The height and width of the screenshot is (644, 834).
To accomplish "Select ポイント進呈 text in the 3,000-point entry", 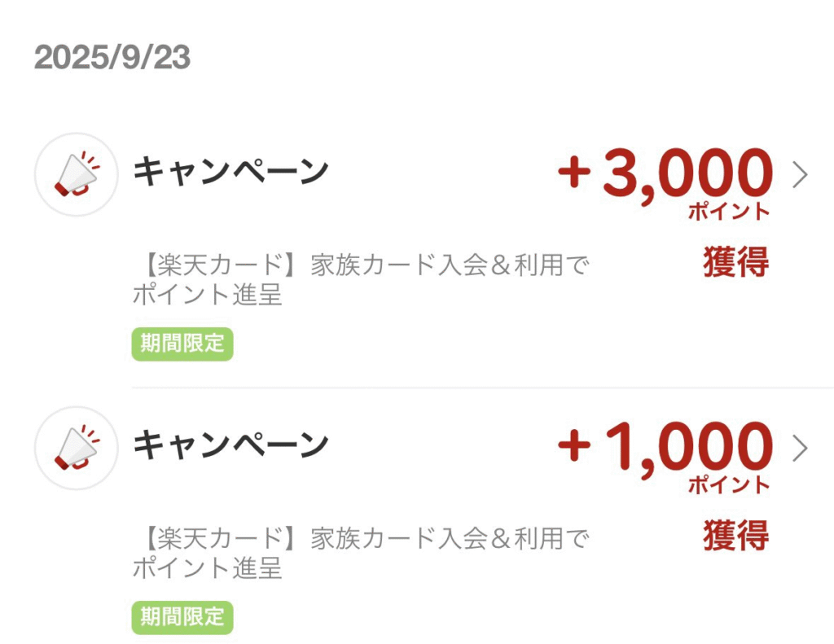I will coord(207,295).
